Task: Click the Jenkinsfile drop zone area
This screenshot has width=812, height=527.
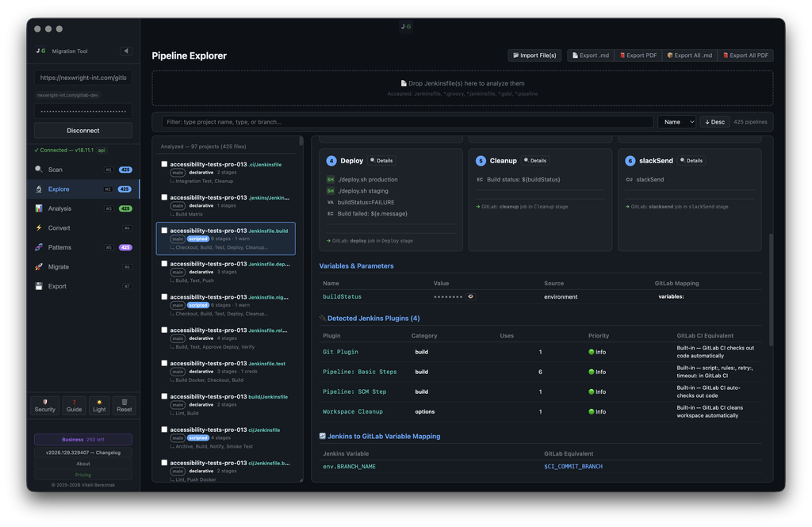Action: [462, 89]
